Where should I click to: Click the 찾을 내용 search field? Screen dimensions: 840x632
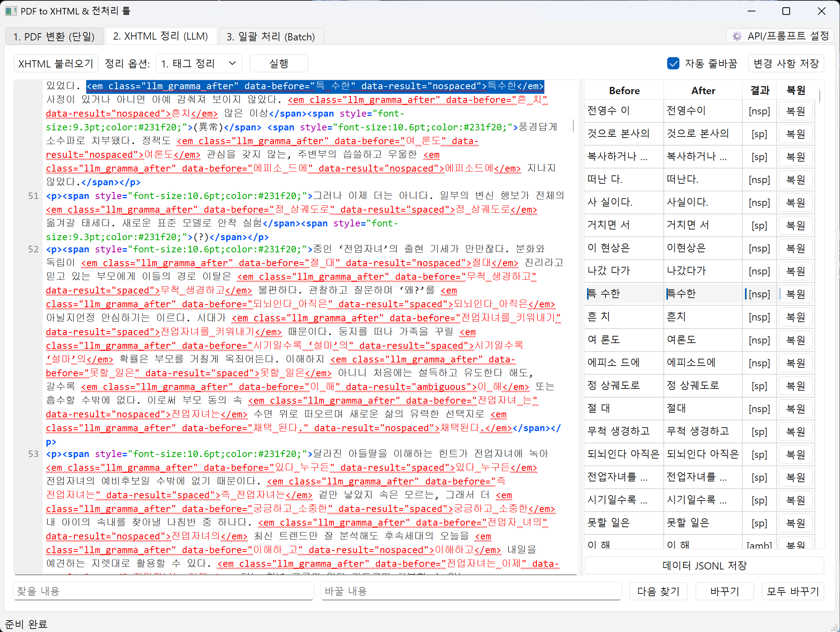click(x=163, y=591)
